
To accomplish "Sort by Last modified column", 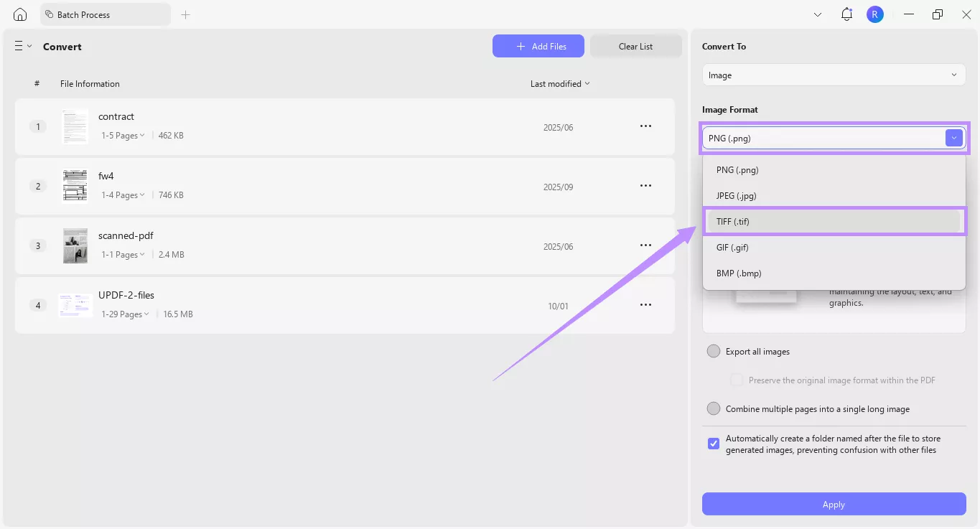I will click(x=560, y=84).
